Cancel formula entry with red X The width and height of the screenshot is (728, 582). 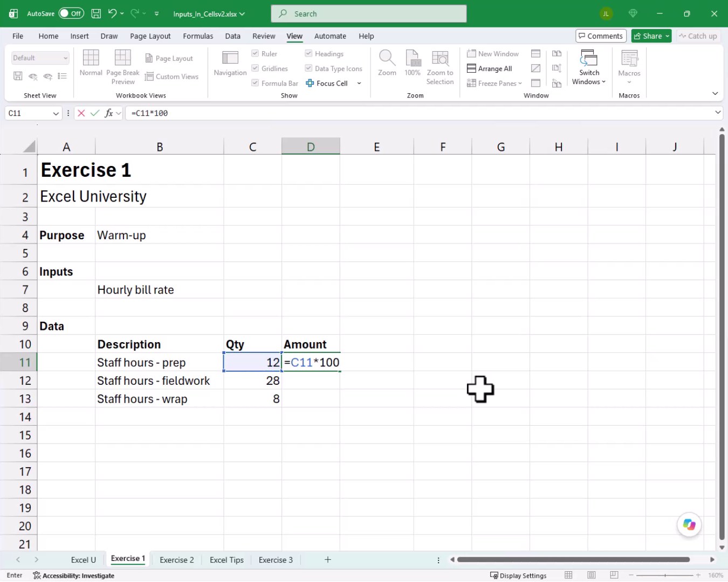pyautogui.click(x=81, y=113)
